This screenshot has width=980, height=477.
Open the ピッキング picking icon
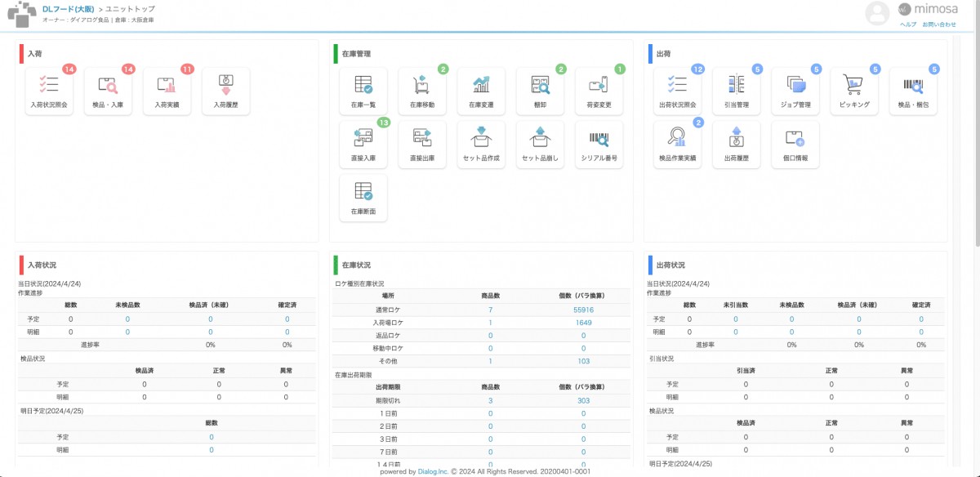[x=853, y=88]
